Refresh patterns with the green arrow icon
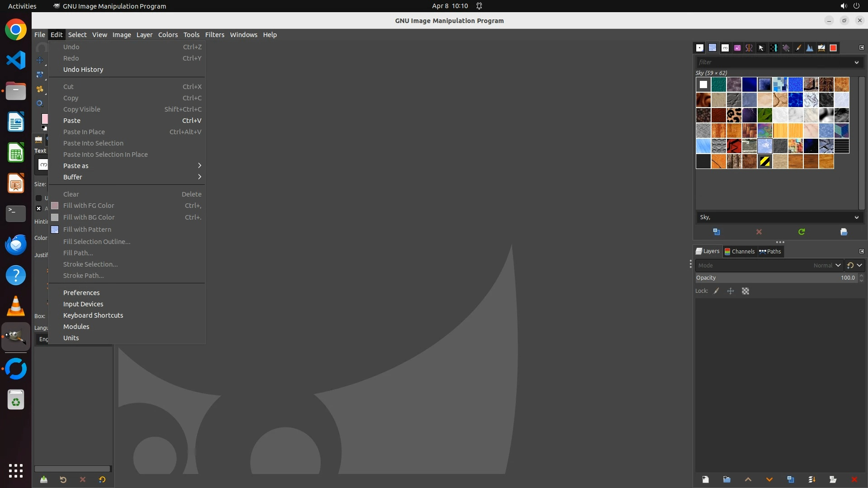 [x=802, y=232]
